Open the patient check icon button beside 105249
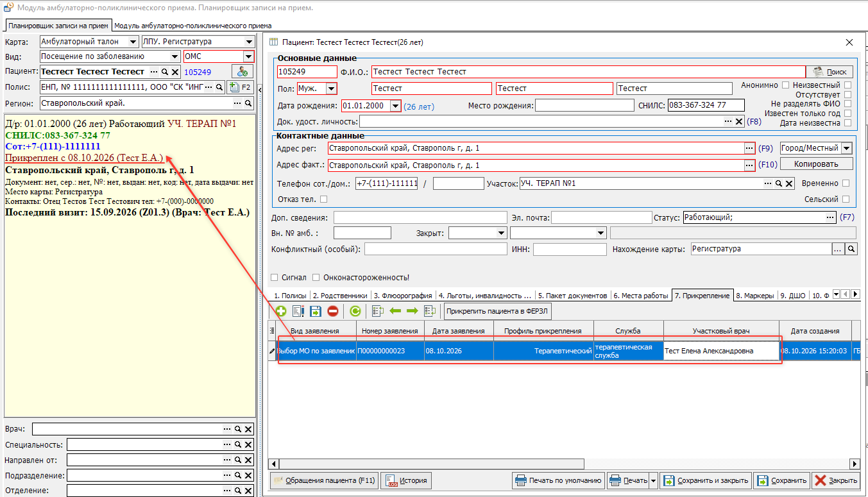Viewport: 868px width, 497px height. click(x=243, y=72)
